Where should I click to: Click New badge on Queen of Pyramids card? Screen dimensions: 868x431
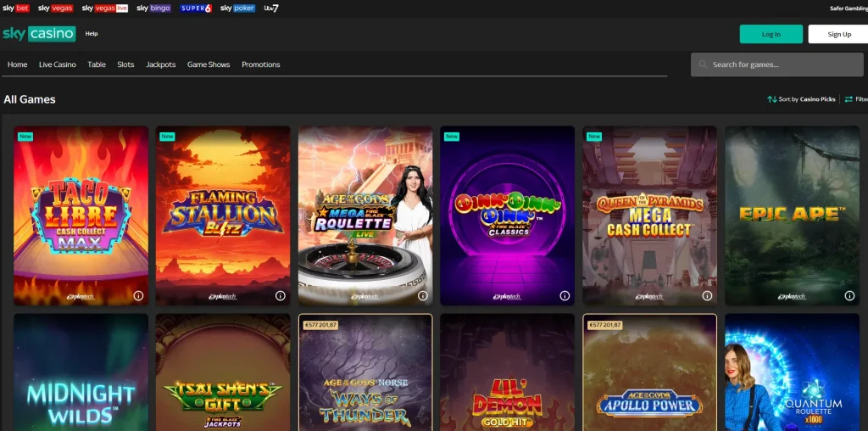point(594,137)
